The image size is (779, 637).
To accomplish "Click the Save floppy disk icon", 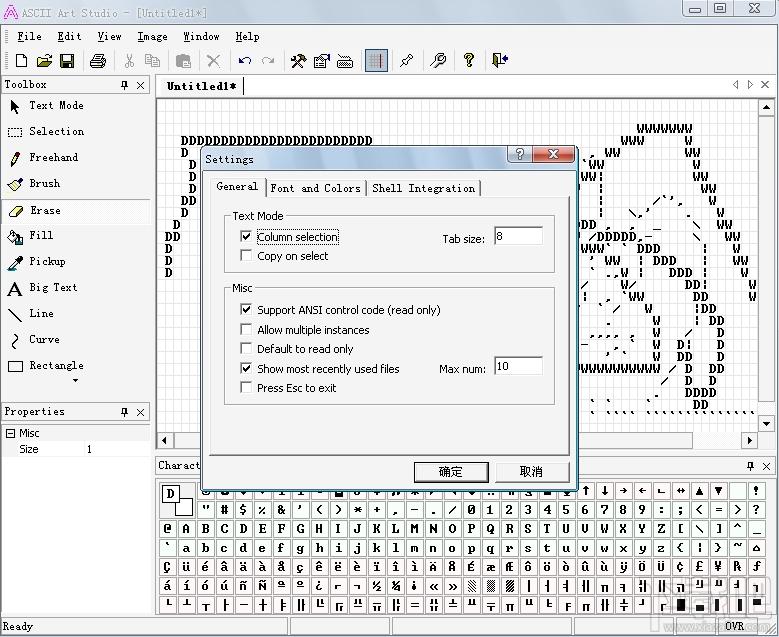I will point(67,61).
